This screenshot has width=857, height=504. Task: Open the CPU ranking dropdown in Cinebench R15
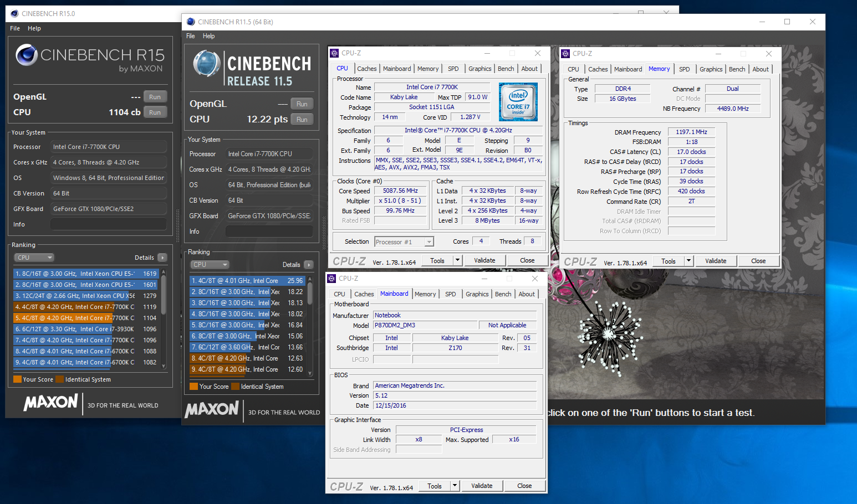34,258
